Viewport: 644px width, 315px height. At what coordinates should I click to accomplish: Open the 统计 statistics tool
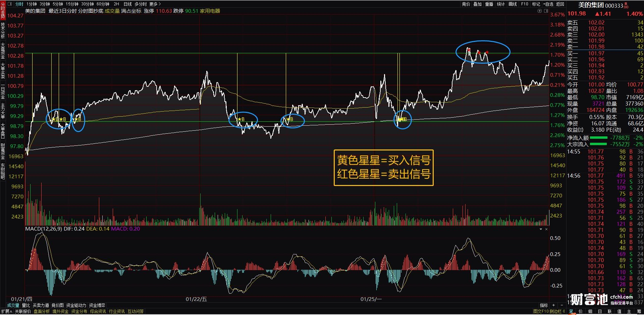pos(501,4)
